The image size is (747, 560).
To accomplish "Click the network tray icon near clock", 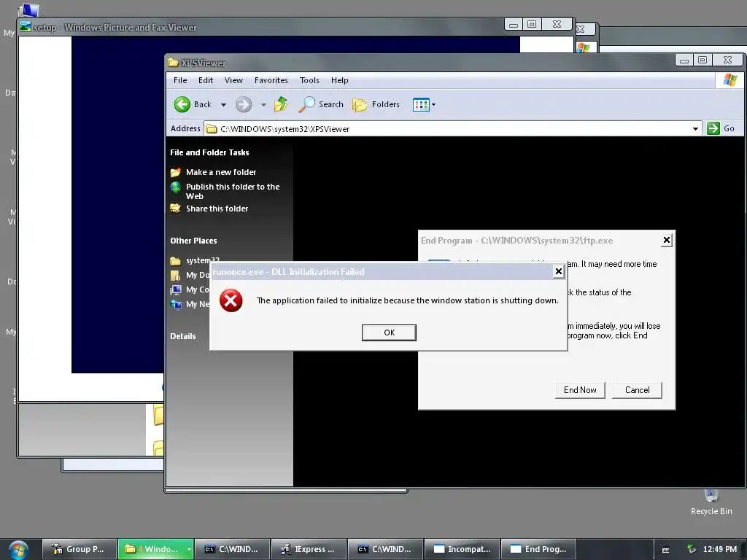I will click(692, 549).
